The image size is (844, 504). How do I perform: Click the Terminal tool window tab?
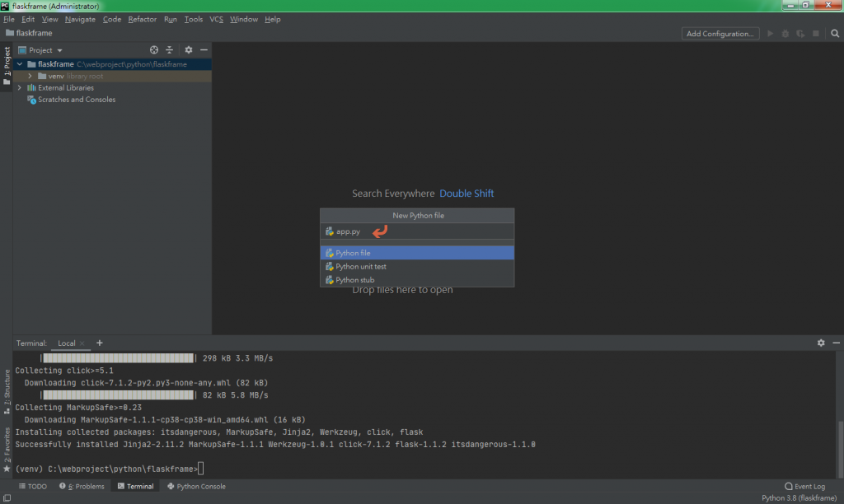click(x=136, y=486)
